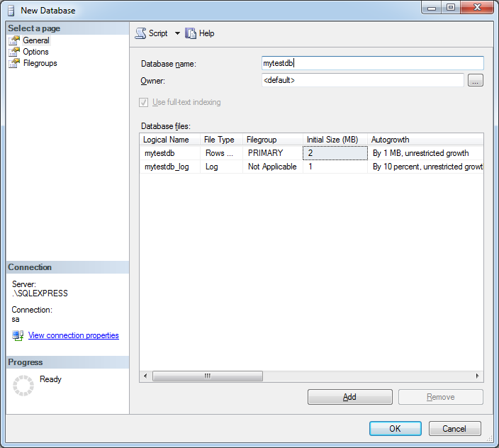Image resolution: width=499 pixels, height=448 pixels.
Task: Click the Rows file type cell
Action: [x=221, y=153]
